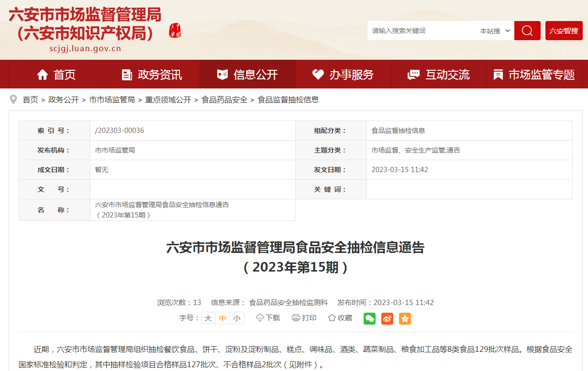The width and height of the screenshot is (588, 371).
Task: Set font size to 大
Action: click(x=208, y=318)
